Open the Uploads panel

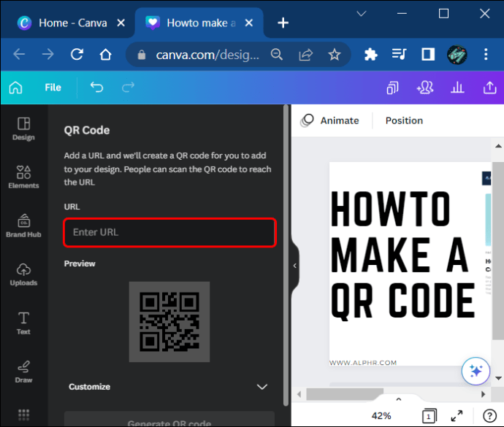pyautogui.click(x=23, y=274)
